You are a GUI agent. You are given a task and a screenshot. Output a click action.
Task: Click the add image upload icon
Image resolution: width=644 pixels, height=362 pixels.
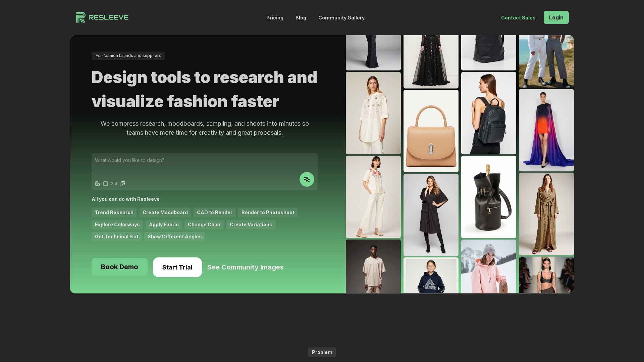[x=98, y=184]
